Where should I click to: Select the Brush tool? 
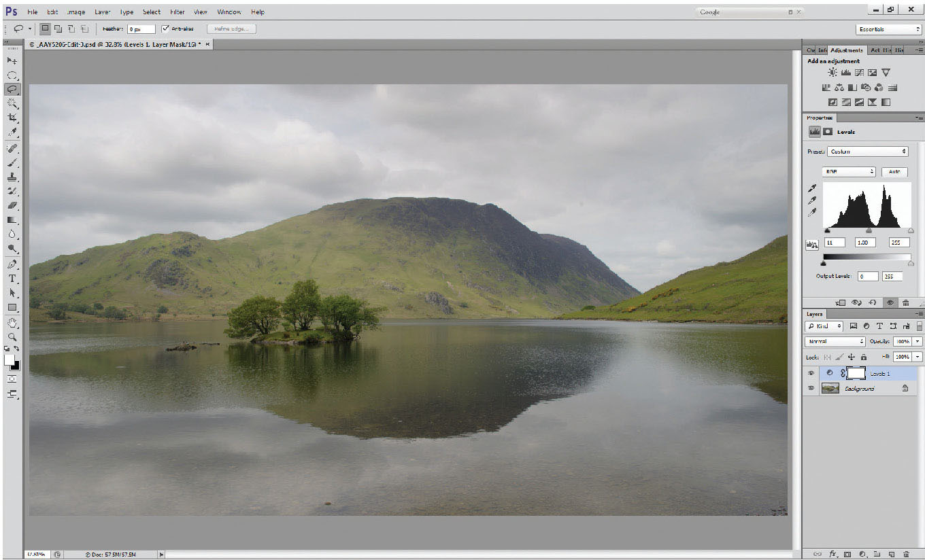pyautogui.click(x=12, y=162)
